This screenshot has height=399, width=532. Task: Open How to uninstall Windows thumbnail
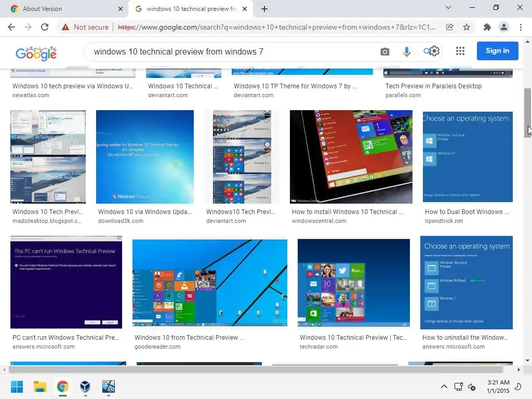coord(466,283)
